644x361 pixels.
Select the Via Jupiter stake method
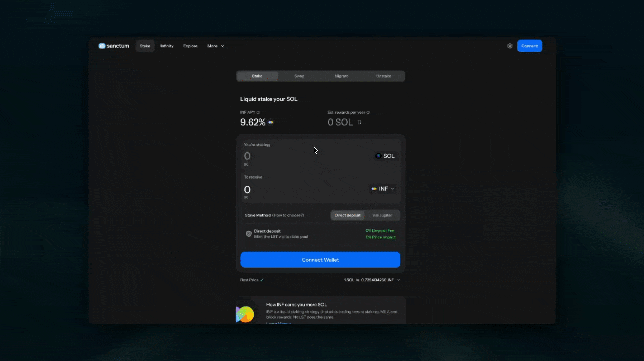(x=382, y=215)
